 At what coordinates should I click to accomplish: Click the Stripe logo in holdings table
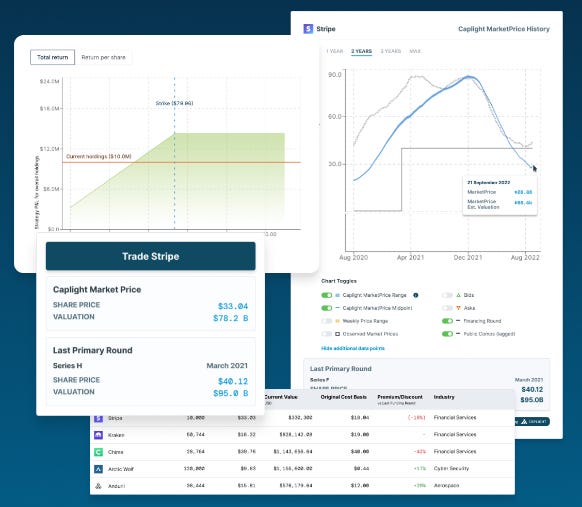[x=98, y=418]
